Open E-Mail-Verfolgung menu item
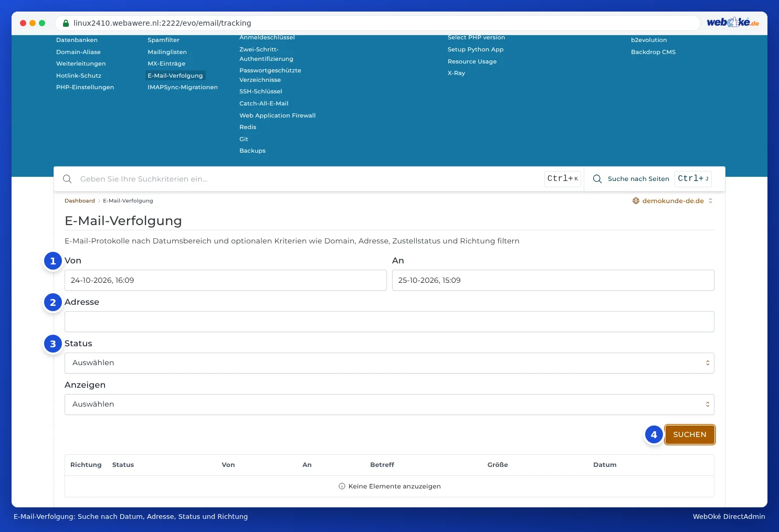The height and width of the screenshot is (532, 779). click(175, 76)
